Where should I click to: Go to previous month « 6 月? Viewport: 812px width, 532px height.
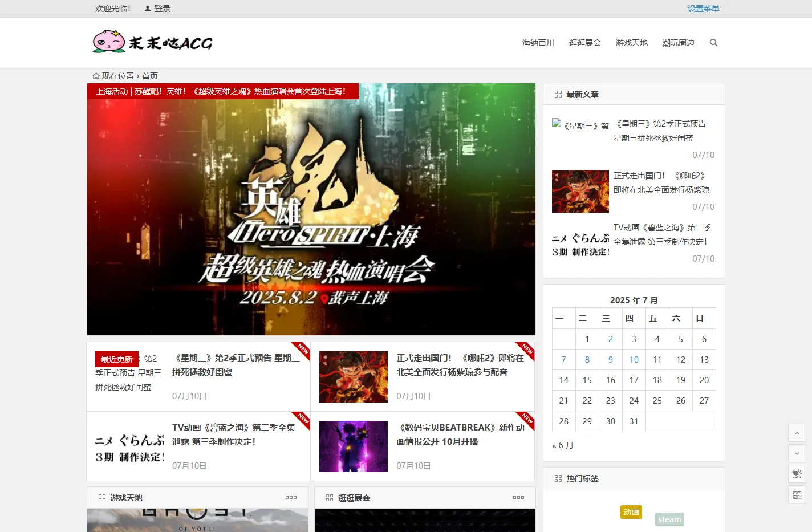[563, 445]
